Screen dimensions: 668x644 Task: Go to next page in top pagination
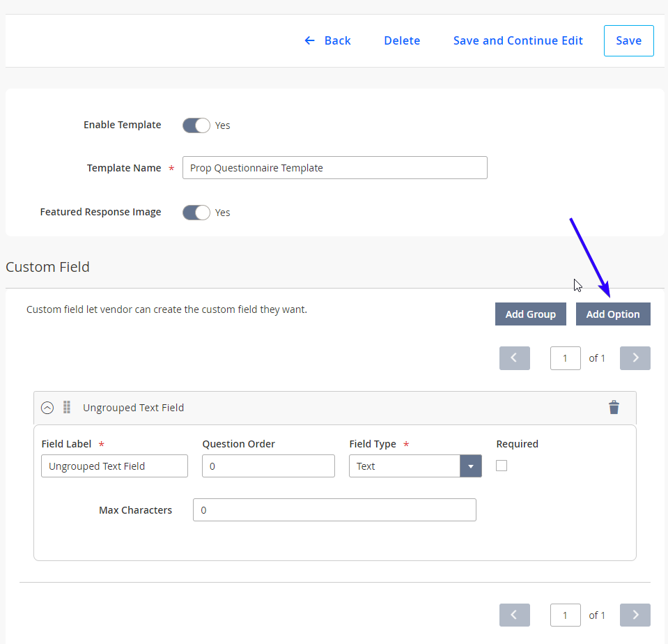pos(635,358)
